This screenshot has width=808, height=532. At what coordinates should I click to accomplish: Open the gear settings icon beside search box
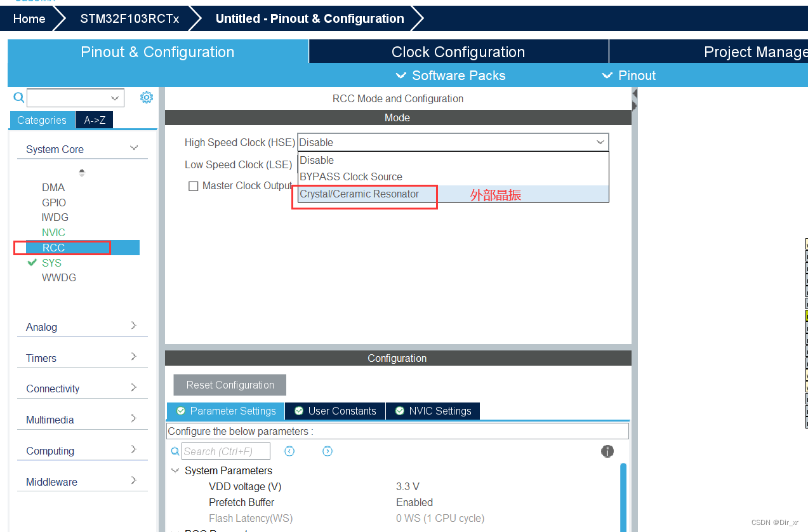pos(147,97)
